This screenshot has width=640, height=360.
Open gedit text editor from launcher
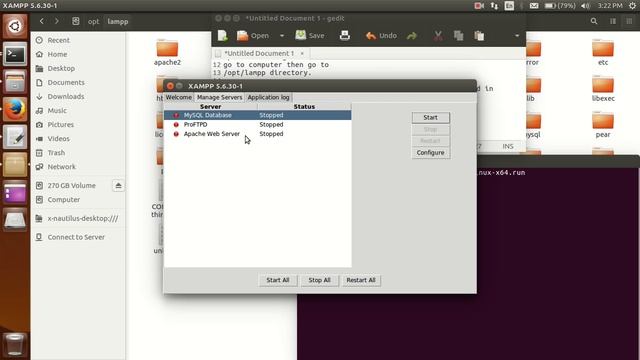point(15,137)
